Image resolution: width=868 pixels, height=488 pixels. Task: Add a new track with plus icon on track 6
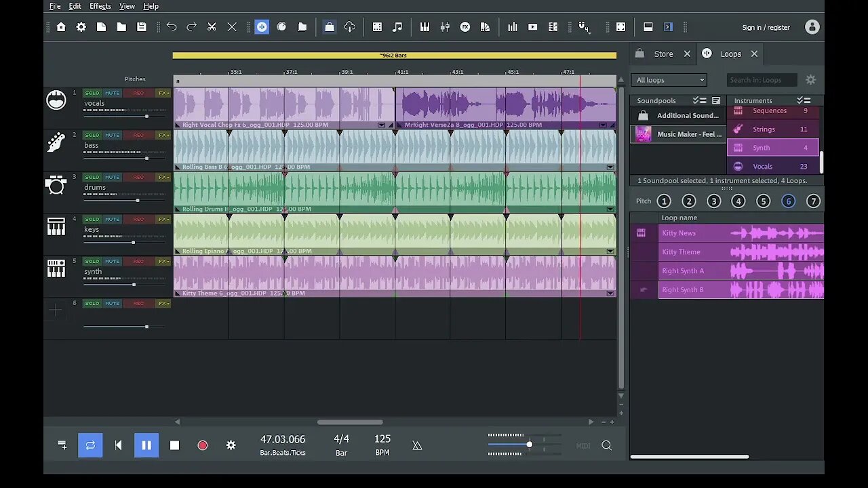point(56,310)
